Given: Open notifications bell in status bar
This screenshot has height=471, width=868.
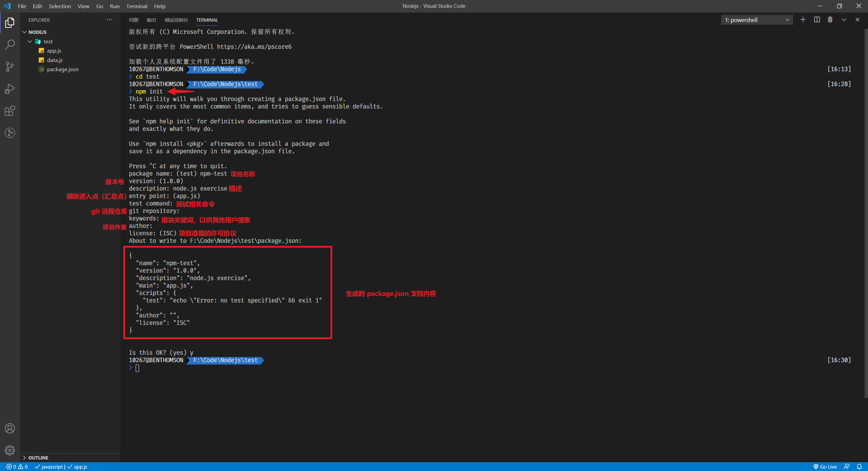Looking at the screenshot, I should pos(859,467).
